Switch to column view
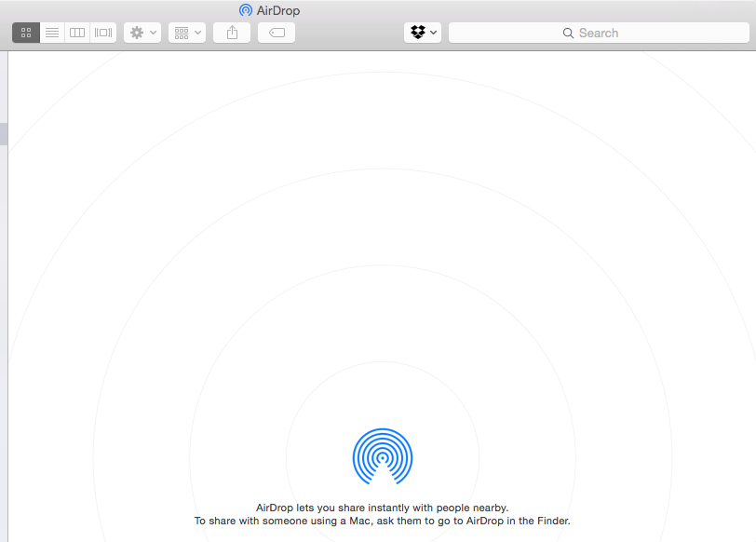 click(77, 33)
